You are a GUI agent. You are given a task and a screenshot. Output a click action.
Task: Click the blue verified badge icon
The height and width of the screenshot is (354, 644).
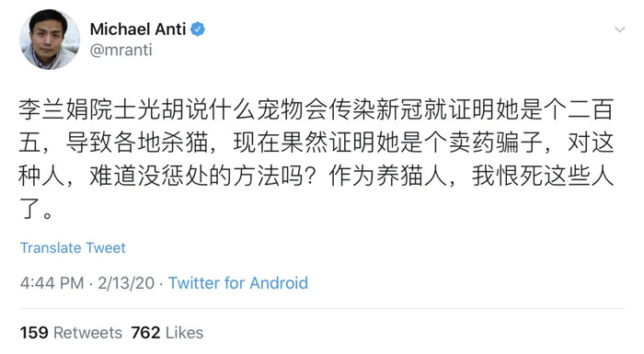198,29
